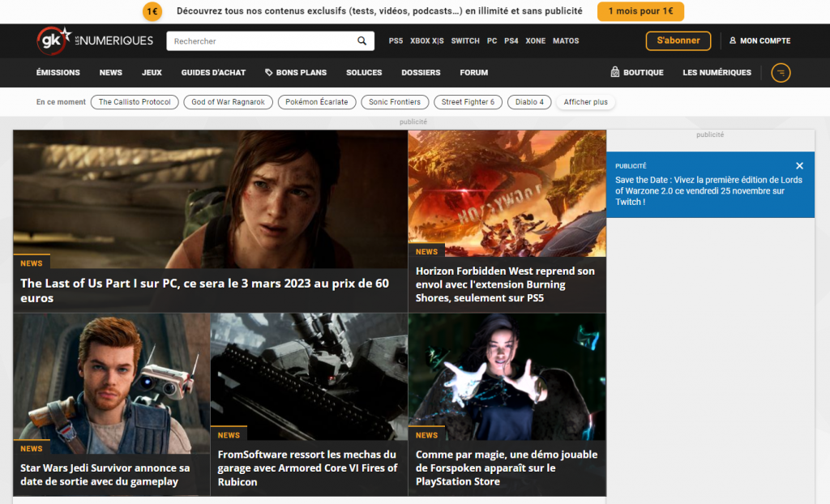The height and width of the screenshot is (504, 830).
Task: Close the blue Publicité banner
Action: tap(799, 166)
